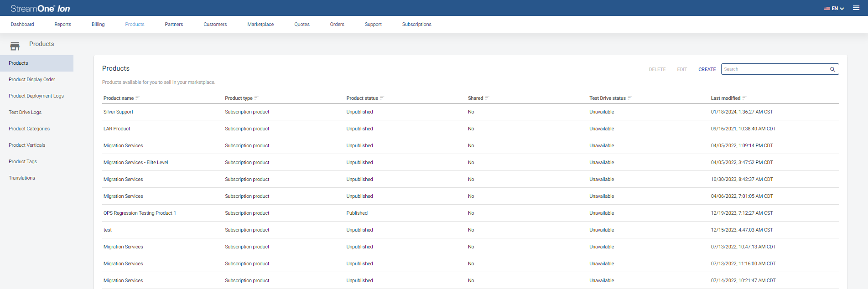Select Product Display Order in sidebar
868x289 pixels.
(x=32, y=80)
